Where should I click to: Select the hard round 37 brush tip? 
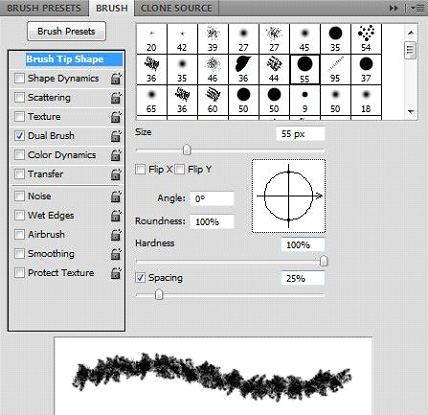pyautogui.click(x=366, y=69)
